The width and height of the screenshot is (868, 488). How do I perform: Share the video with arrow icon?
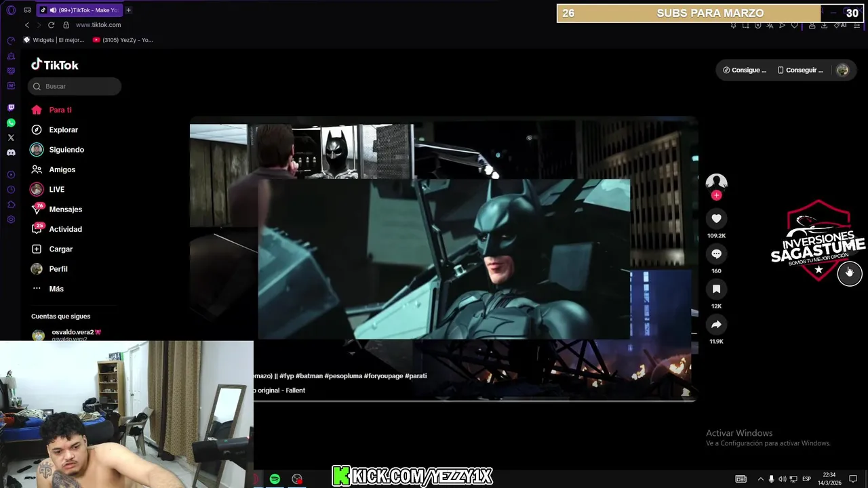click(x=716, y=324)
